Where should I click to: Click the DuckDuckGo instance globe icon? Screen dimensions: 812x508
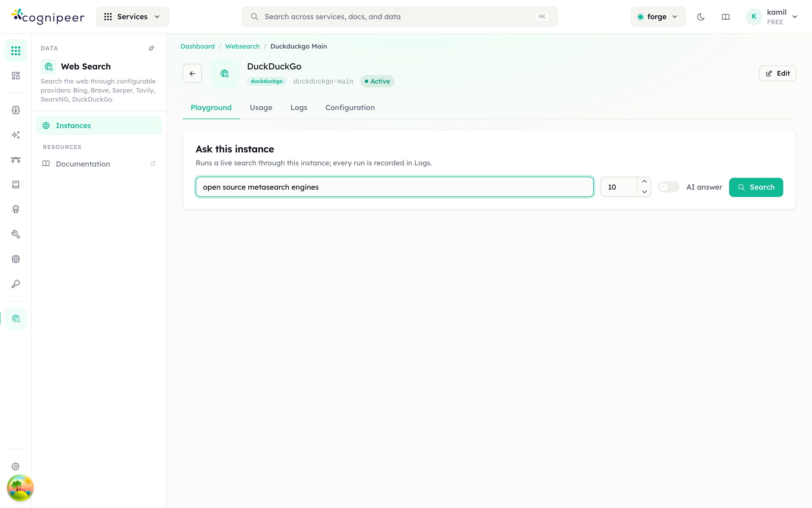pyautogui.click(x=224, y=73)
